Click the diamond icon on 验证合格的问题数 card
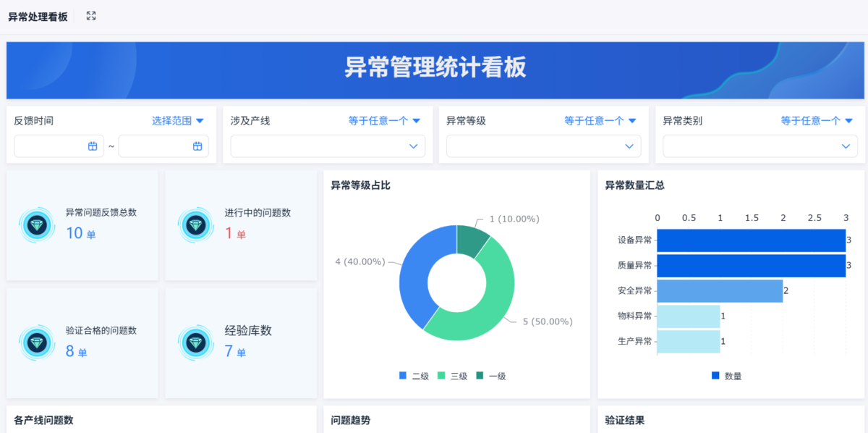This screenshot has height=433, width=868. click(36, 342)
